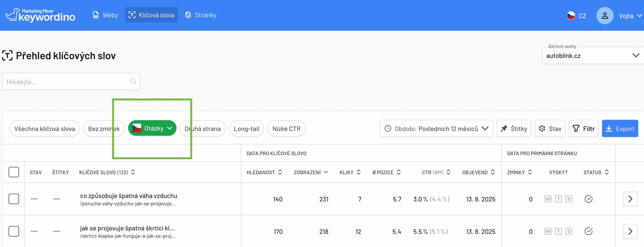The image size is (644, 247).
Task: Click the H1 occurrence icon in first row
Action: point(548,199)
